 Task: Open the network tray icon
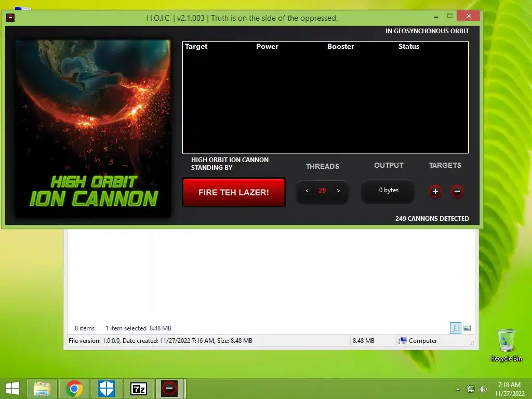[x=471, y=389]
